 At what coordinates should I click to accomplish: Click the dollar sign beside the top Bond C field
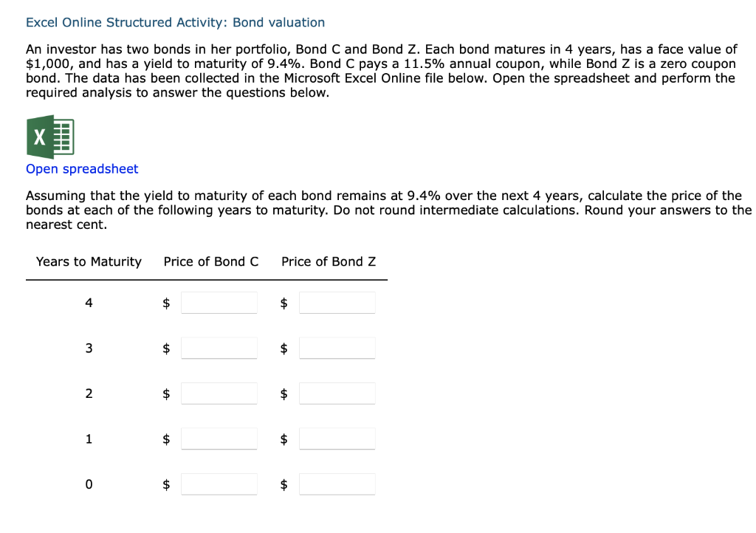165,302
